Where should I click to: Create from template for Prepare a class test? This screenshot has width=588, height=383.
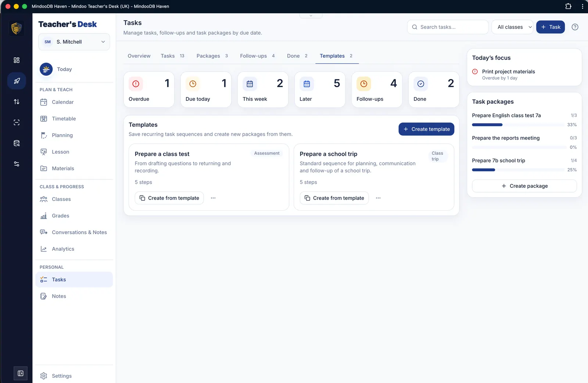[x=169, y=198]
